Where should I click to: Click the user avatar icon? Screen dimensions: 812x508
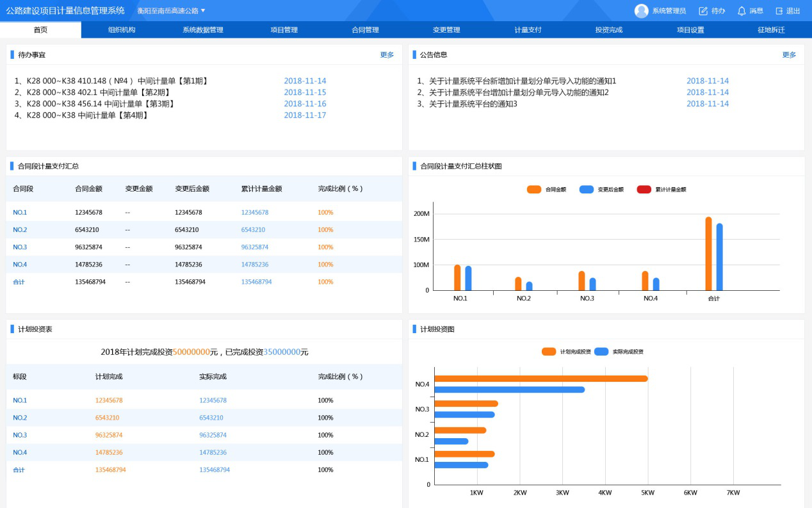tap(641, 11)
